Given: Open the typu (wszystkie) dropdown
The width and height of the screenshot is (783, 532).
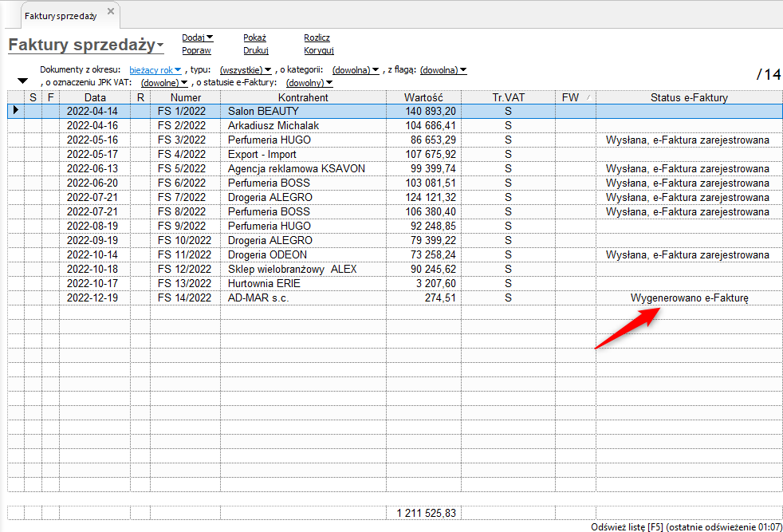Looking at the screenshot, I should (246, 70).
